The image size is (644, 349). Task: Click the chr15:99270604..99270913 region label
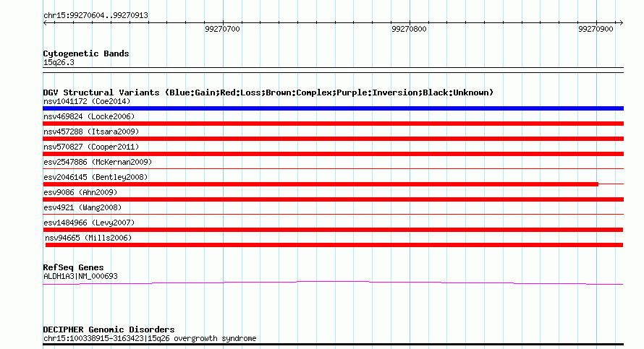coord(96,16)
